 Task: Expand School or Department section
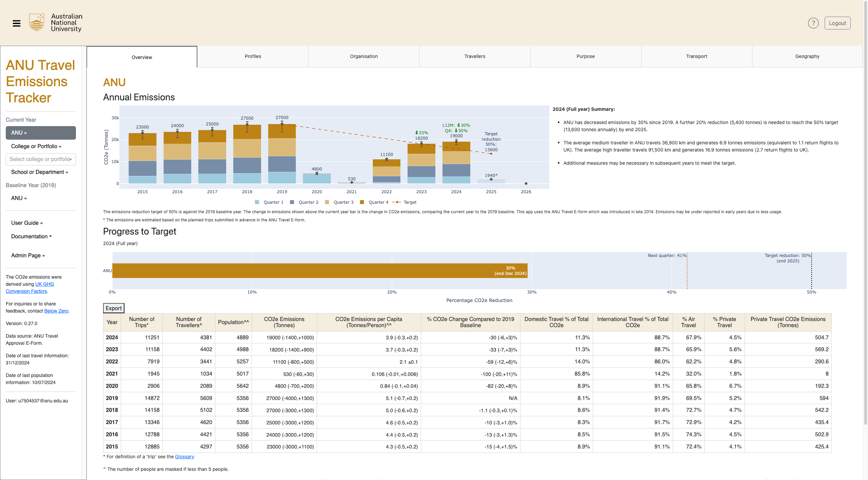(x=40, y=172)
